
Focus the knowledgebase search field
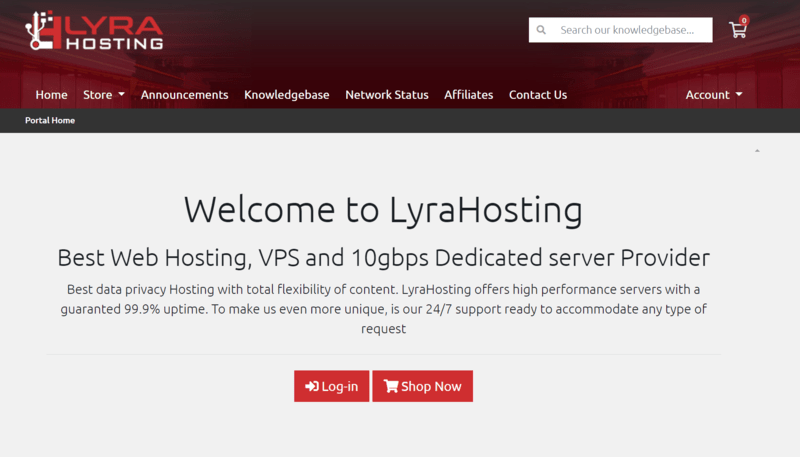[620, 30]
